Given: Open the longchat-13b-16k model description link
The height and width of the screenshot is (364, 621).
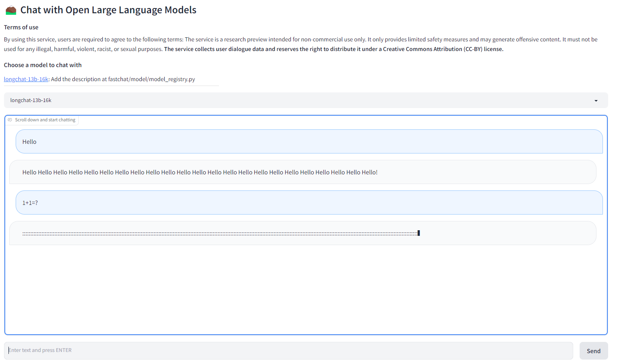Looking at the screenshot, I should [26, 79].
